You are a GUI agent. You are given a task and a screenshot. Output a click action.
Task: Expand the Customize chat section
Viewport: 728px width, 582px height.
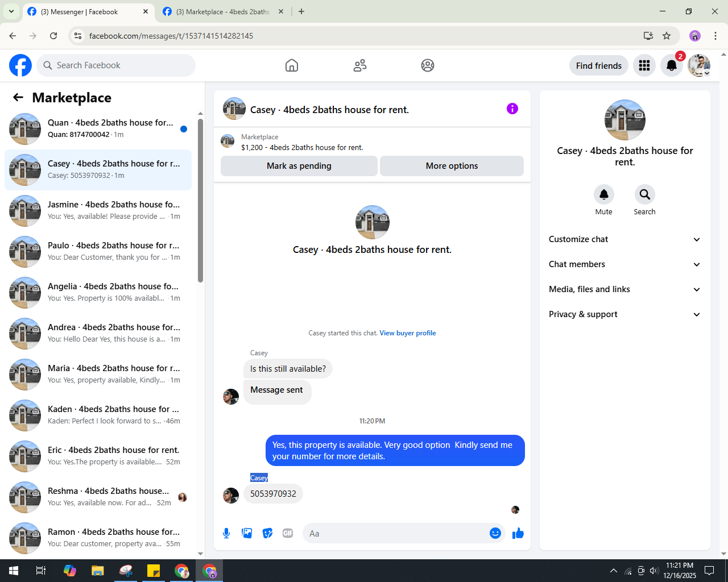click(624, 239)
